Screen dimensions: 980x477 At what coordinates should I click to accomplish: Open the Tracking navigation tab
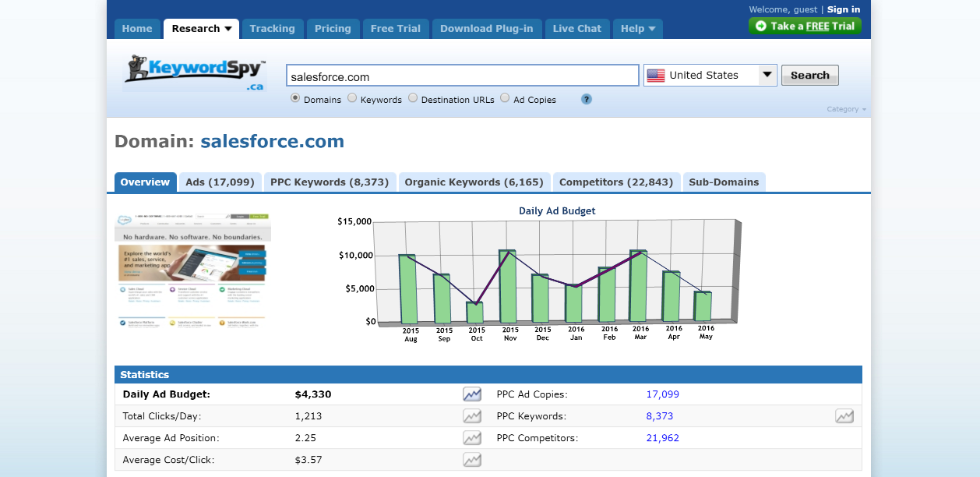(272, 29)
